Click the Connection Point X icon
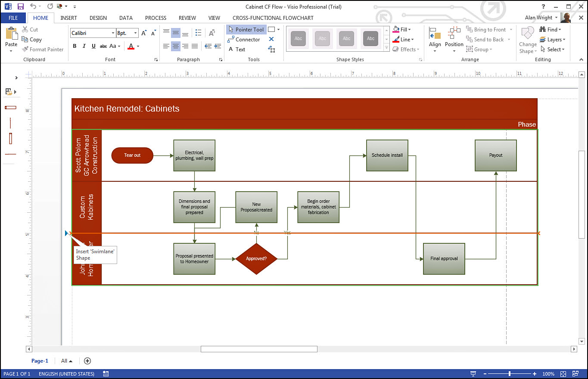 (271, 39)
